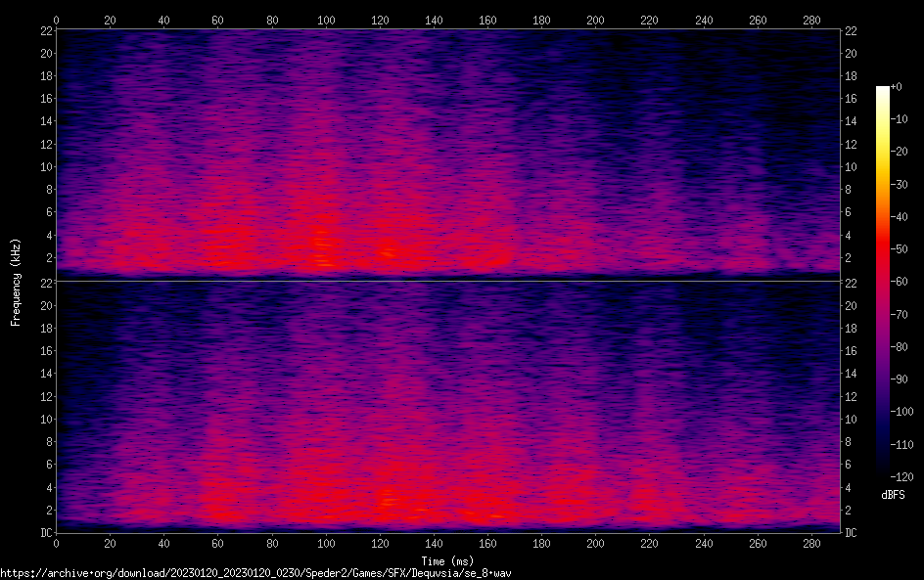Viewport: 924px width, 580px height.
Task: Click the dBFS label under the color scale
Action: pos(893,496)
